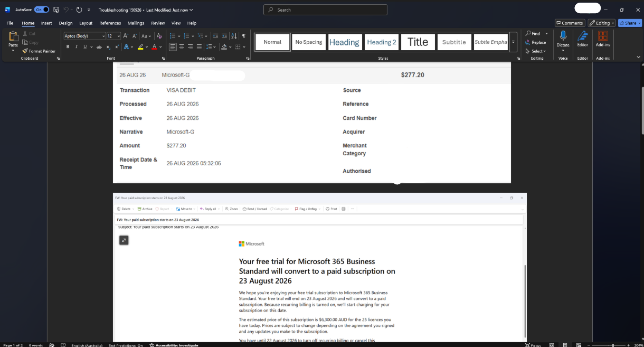Click Replace in the Editing group
Screen dimensions: 644x347
click(536, 42)
